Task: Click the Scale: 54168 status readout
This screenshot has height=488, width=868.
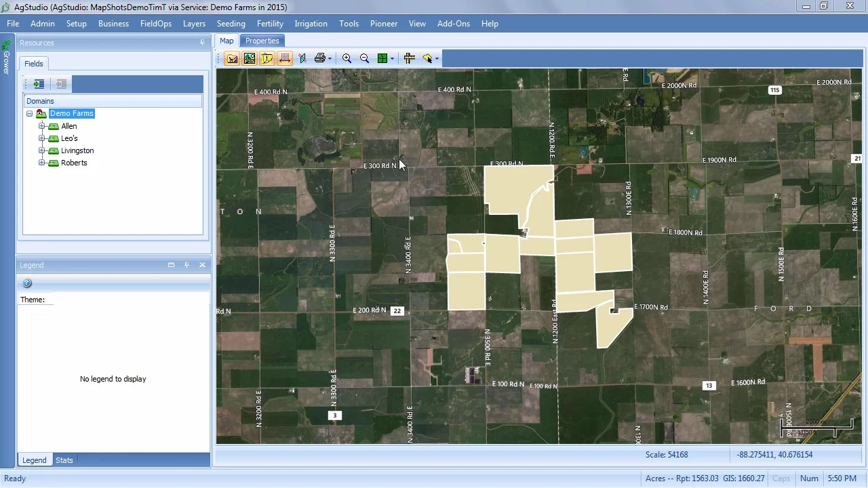Action: 667,455
